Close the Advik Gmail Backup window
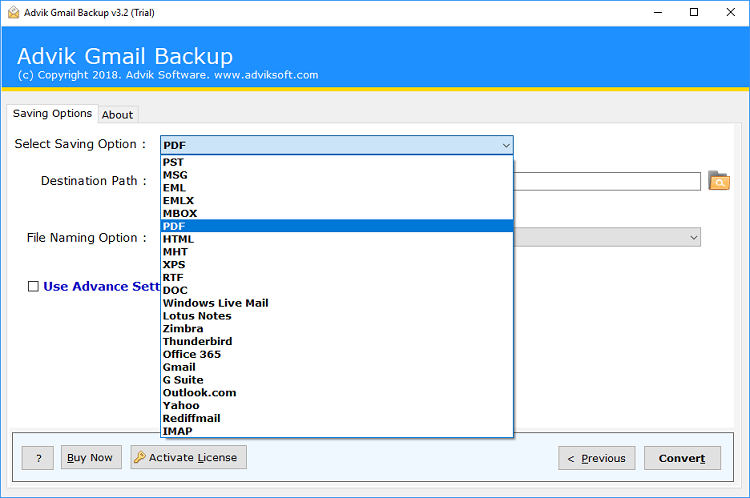The image size is (750, 498). (730, 12)
